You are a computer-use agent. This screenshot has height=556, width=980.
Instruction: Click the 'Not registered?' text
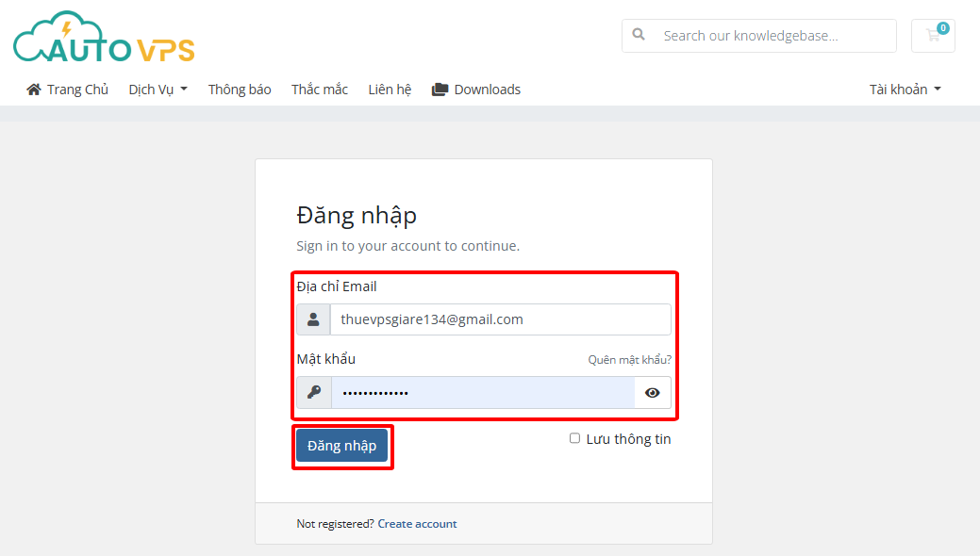pyautogui.click(x=335, y=524)
